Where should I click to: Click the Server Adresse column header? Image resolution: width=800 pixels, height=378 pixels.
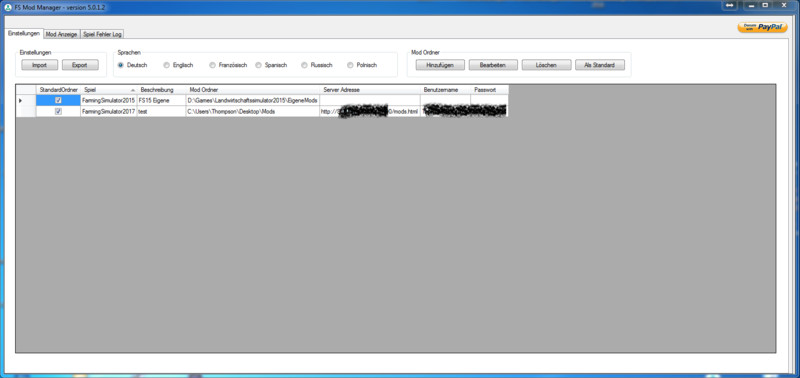click(x=370, y=90)
